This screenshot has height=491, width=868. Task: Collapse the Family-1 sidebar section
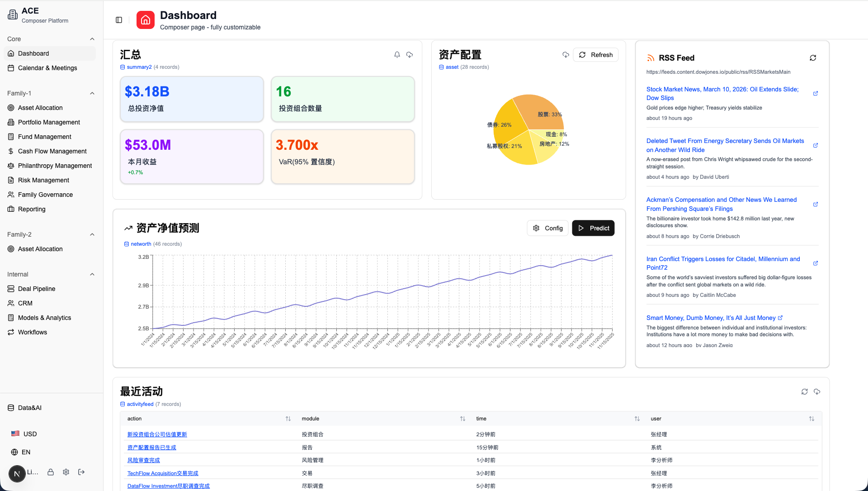(x=92, y=93)
